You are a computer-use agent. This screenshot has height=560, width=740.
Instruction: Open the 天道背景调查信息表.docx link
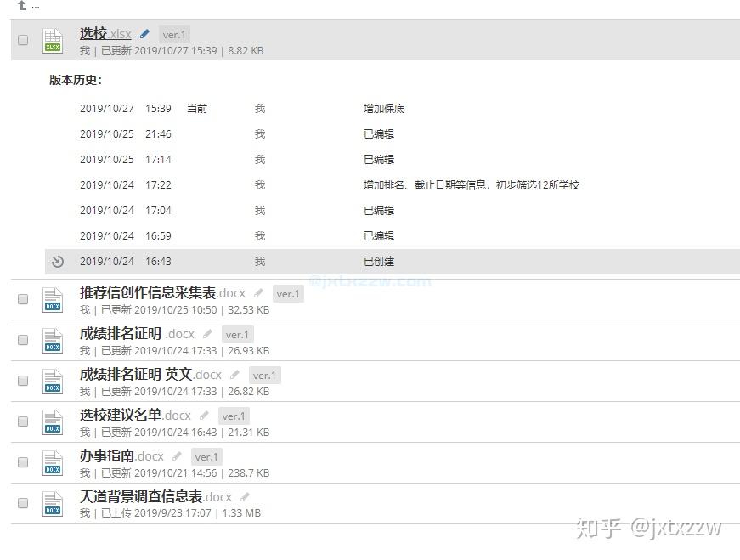155,496
